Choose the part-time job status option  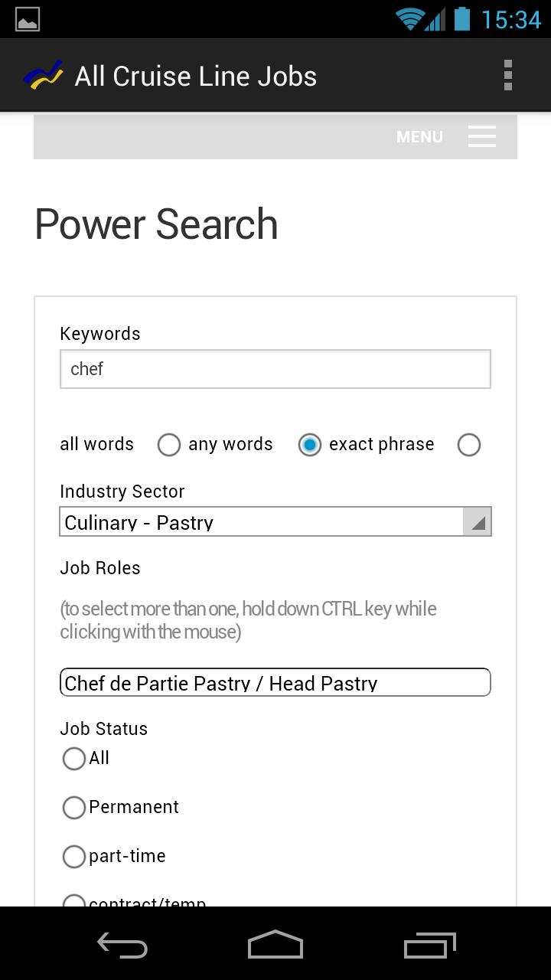tap(73, 857)
